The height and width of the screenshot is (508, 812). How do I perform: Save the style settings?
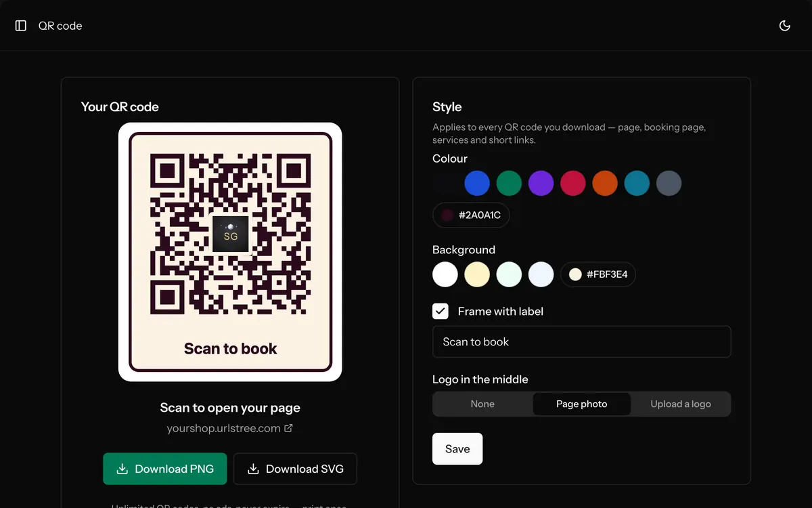[x=457, y=448]
